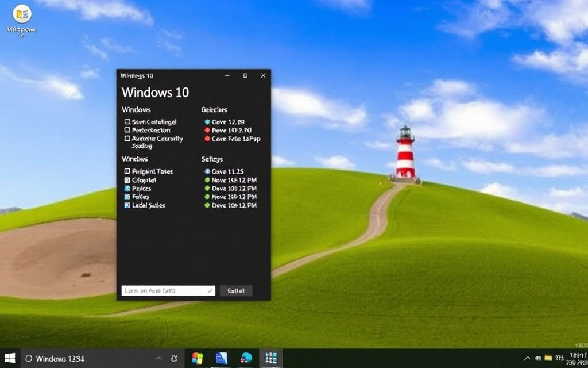Launch the teal round app on the taskbar
588x368 pixels.
[246, 358]
